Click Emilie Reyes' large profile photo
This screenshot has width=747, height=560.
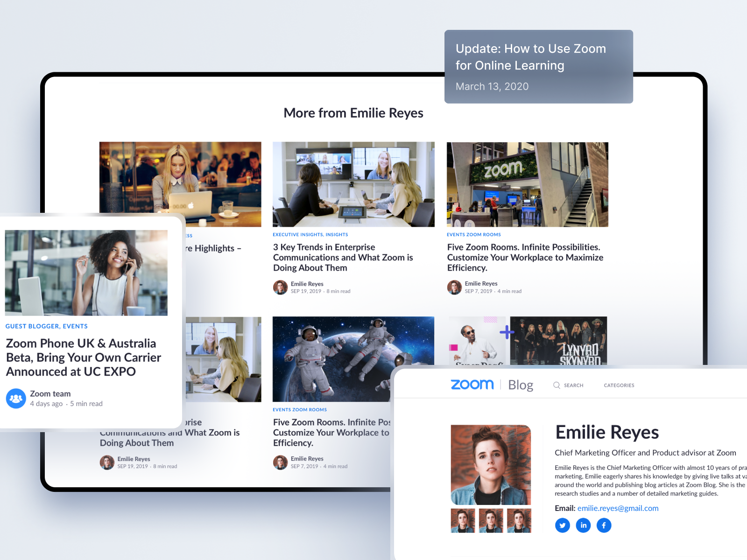491,465
